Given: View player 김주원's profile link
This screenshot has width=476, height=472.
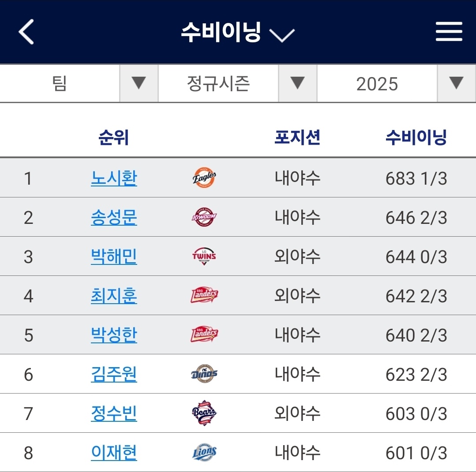Looking at the screenshot, I should click(x=114, y=375).
